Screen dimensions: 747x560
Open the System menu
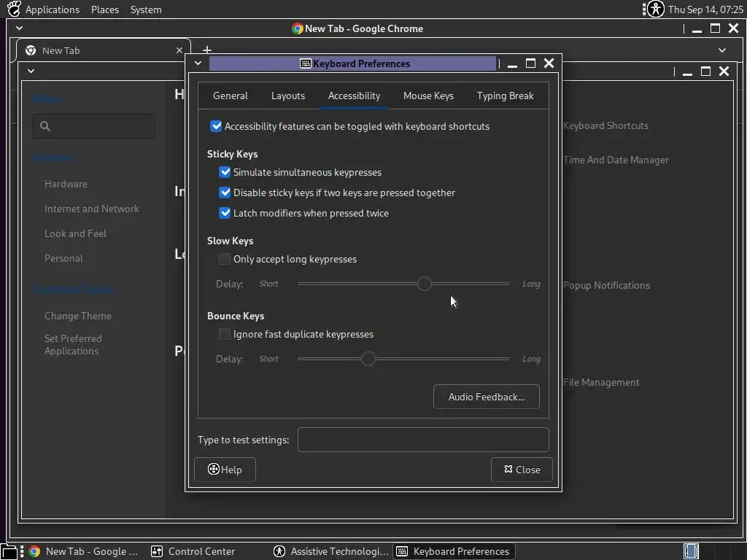point(146,9)
